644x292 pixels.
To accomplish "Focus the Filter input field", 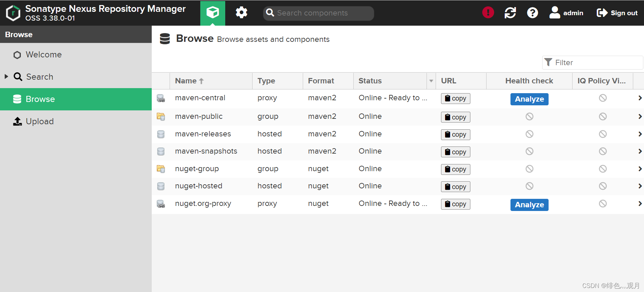I will tap(592, 62).
